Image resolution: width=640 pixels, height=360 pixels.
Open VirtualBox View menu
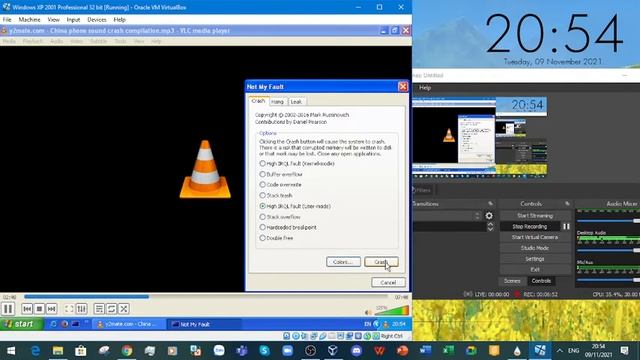53,20
